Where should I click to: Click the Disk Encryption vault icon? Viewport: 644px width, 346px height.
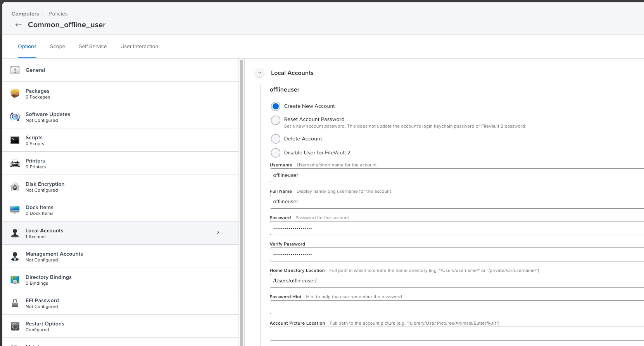pyautogui.click(x=15, y=187)
